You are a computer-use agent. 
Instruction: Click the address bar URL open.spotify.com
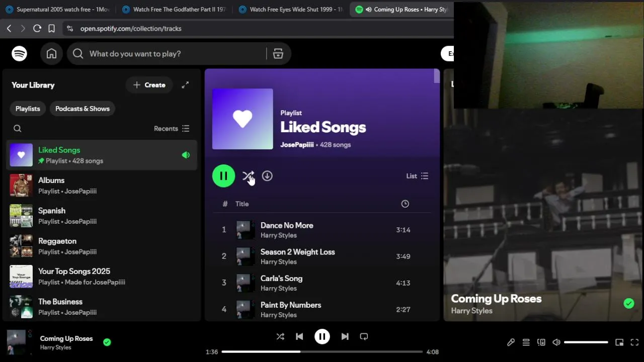tap(131, 29)
